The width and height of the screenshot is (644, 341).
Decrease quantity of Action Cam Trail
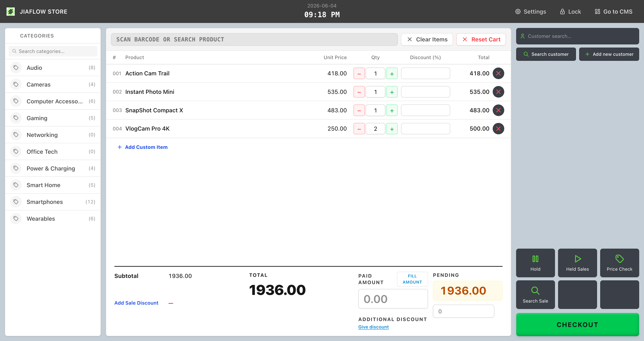point(359,73)
